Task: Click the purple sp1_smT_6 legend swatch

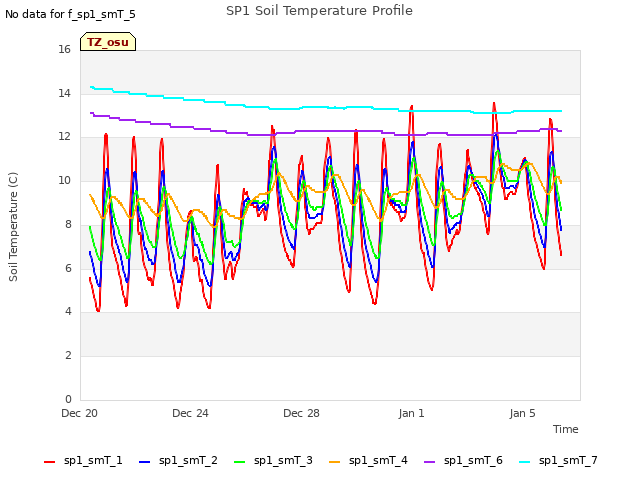Action: tap(429, 462)
